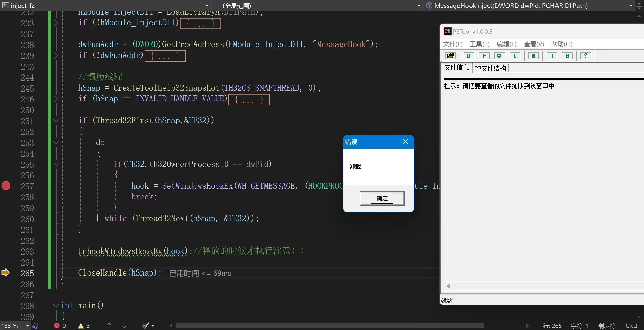644x330 pixels.
Task: Toggle the breakpoint on line 257
Action: pyautogui.click(x=6, y=186)
